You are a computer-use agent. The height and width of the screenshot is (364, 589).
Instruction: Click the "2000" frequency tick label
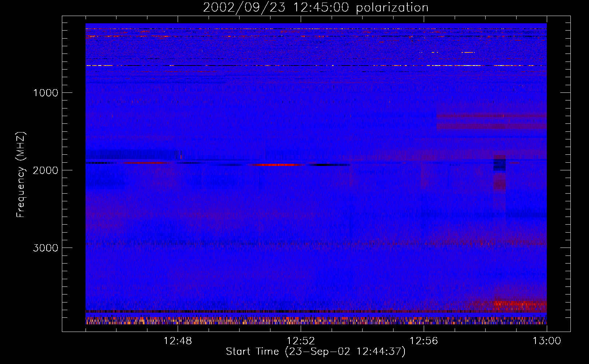(x=46, y=170)
